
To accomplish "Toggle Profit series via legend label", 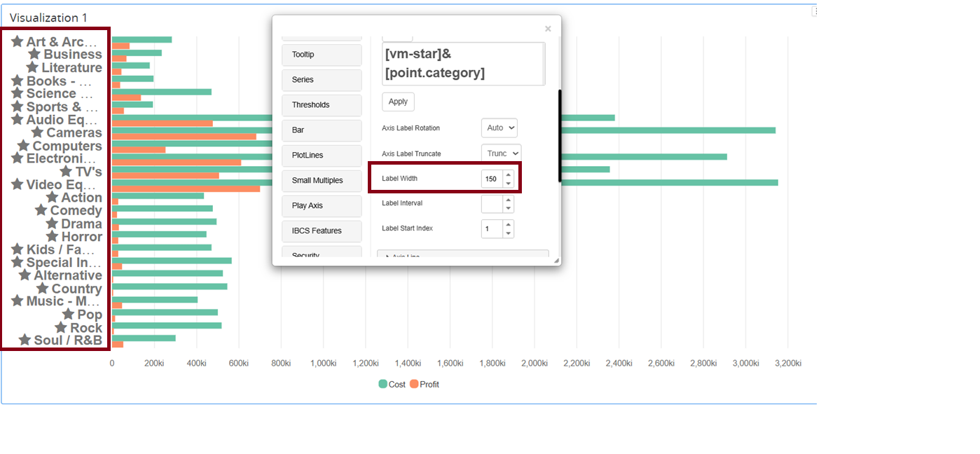I will (429, 385).
